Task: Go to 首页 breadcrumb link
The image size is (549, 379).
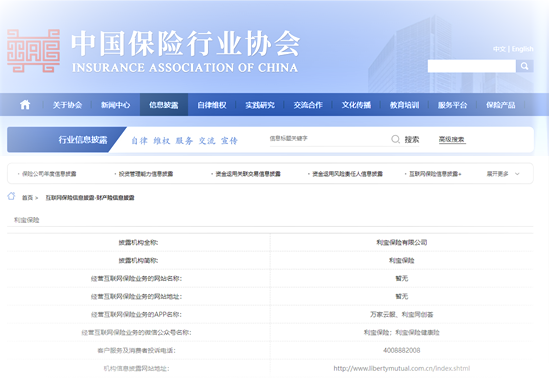Action: pos(27,198)
